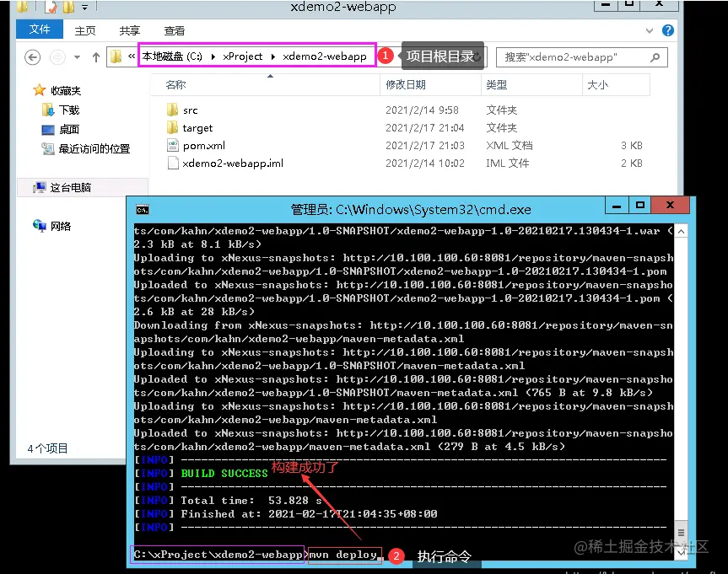Minimize the cmd.exe window
728x574 pixels.
617,205
